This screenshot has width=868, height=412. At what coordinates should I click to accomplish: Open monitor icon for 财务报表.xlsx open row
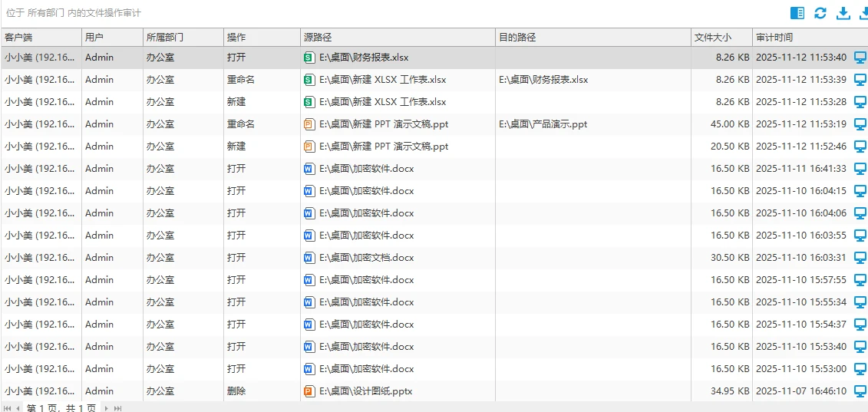coord(860,57)
